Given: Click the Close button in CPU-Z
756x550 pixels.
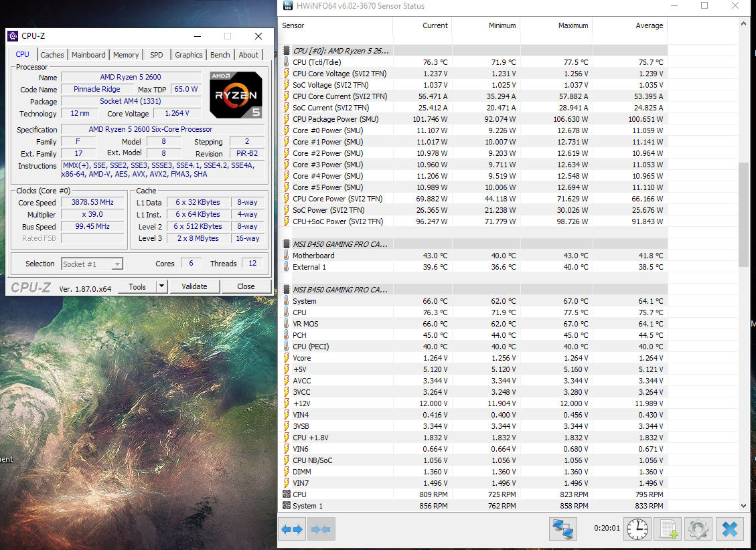Looking at the screenshot, I should pyautogui.click(x=246, y=286).
